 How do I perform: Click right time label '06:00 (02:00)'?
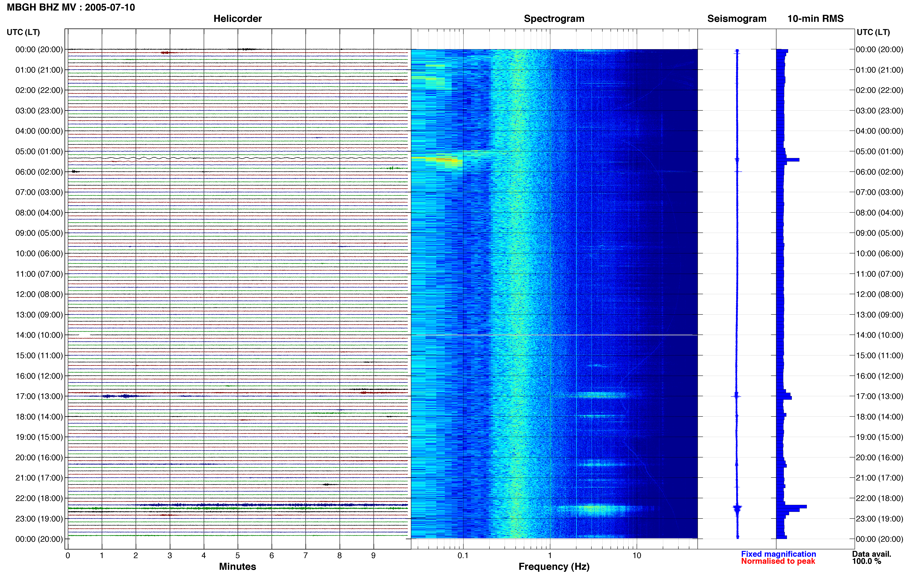tap(879, 172)
